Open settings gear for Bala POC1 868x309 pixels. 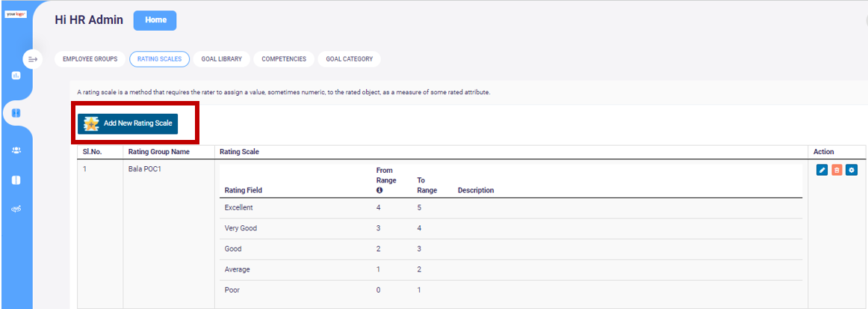point(852,171)
